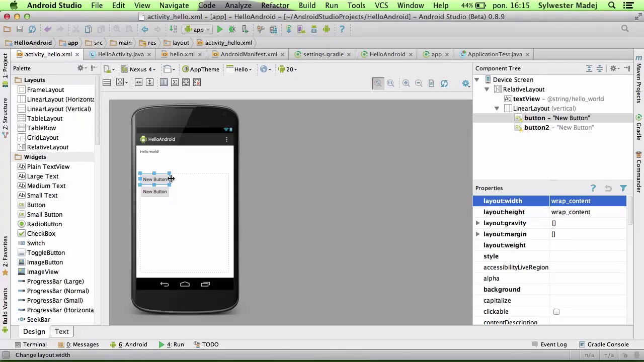This screenshot has height=362, width=644.
Task: Select the SeekBar widget in the Palette
Action: click(x=34, y=319)
